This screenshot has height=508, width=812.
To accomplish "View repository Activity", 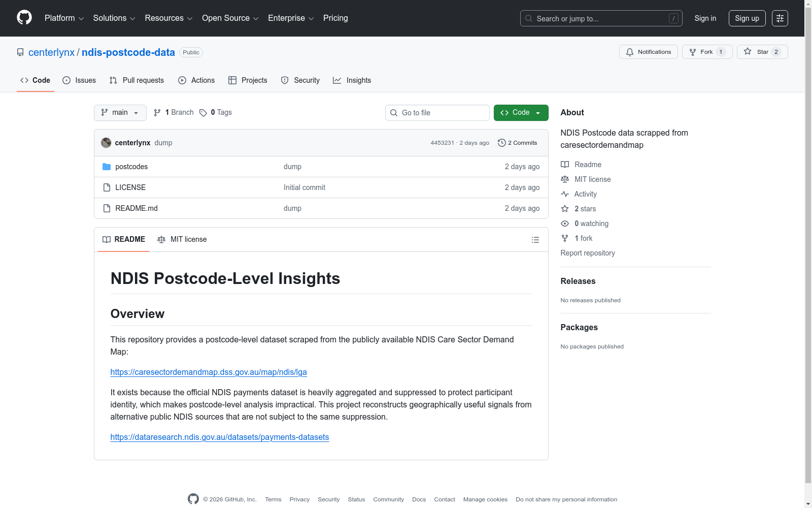I will [579, 194].
